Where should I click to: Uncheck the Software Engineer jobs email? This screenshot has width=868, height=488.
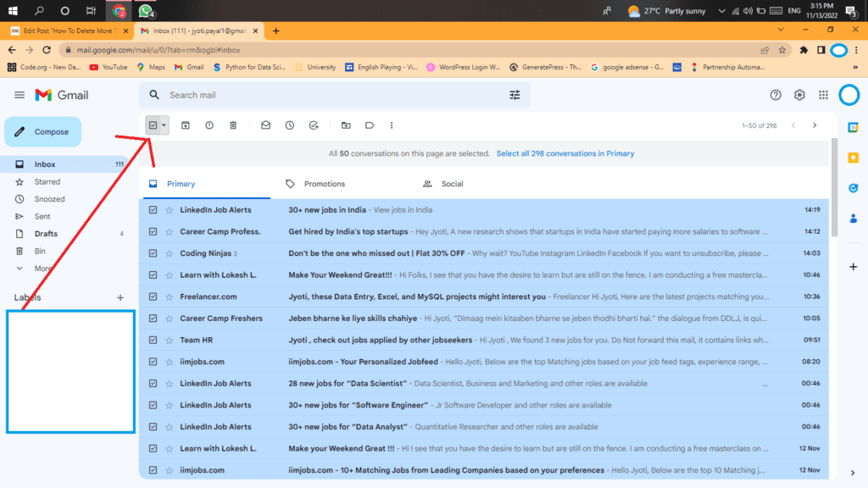tap(153, 405)
